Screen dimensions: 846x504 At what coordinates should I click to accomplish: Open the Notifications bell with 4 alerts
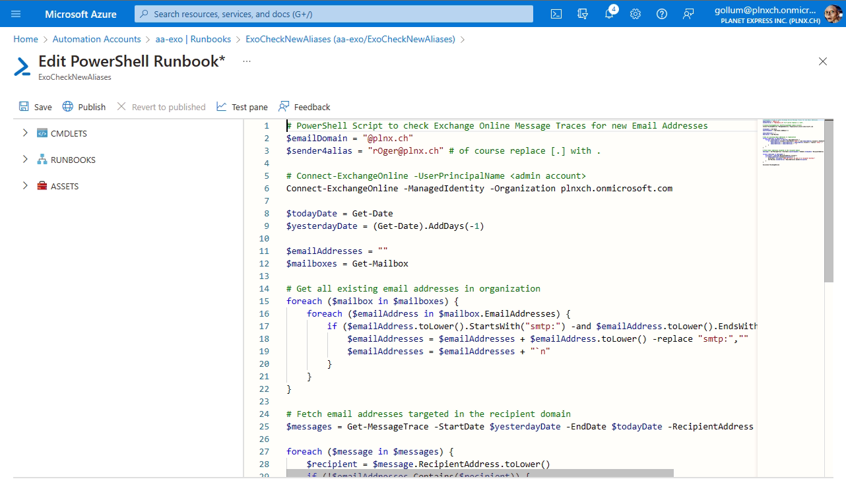[x=608, y=14]
